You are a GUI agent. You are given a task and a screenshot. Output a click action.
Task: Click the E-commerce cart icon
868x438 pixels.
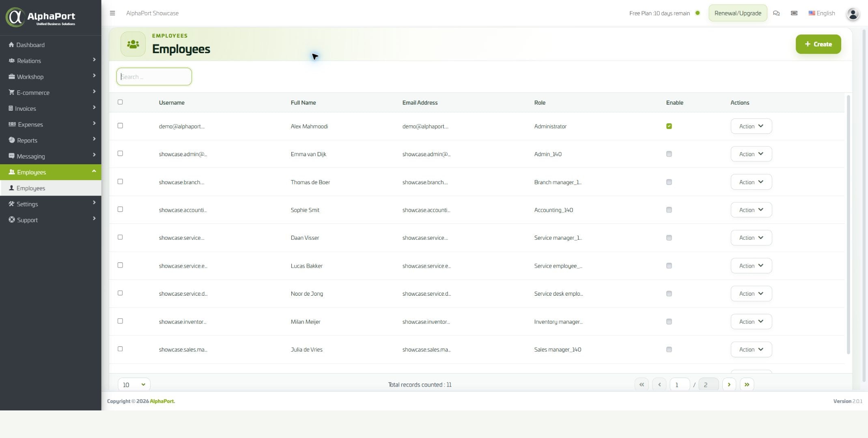(x=11, y=92)
